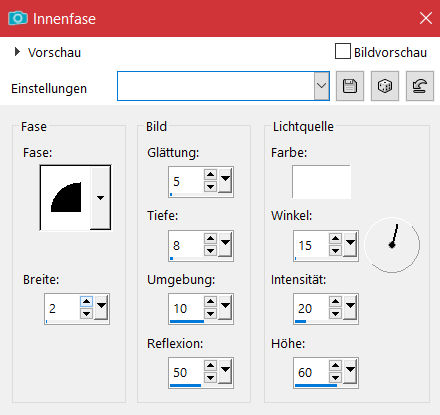The image size is (440, 415).
Task: Increase the Glättung value with up arrow
Action: [210, 174]
